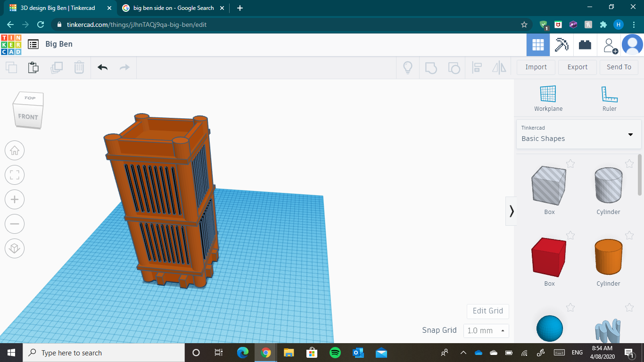Screen dimensions: 644x362
Task: Switch to the big ben Google Search tab
Action: pos(173,8)
